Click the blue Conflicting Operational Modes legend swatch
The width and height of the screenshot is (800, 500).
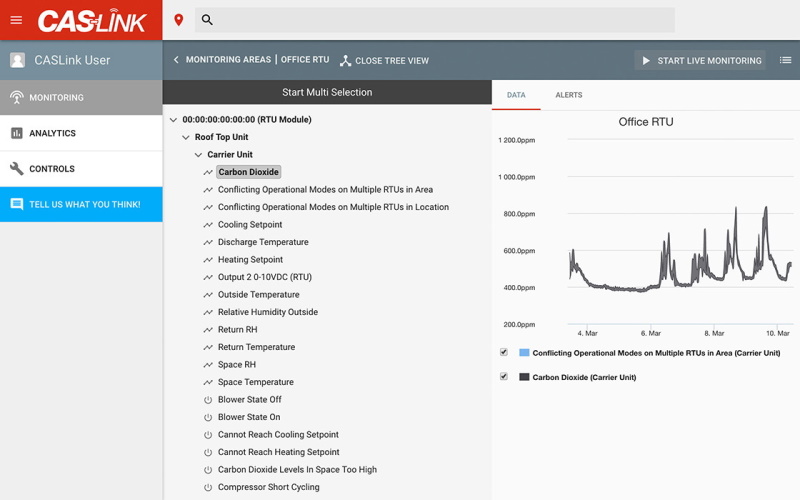coord(524,353)
